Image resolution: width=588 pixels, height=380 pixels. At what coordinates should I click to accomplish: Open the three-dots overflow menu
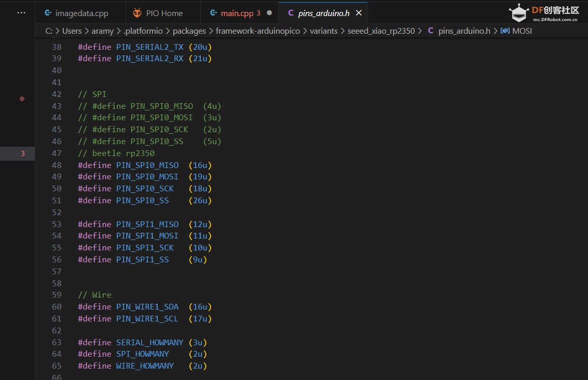21,13
